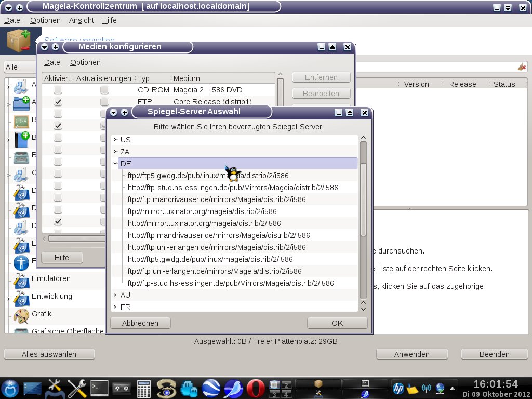
Task: Expand the FR mirror group
Action: tap(115, 307)
